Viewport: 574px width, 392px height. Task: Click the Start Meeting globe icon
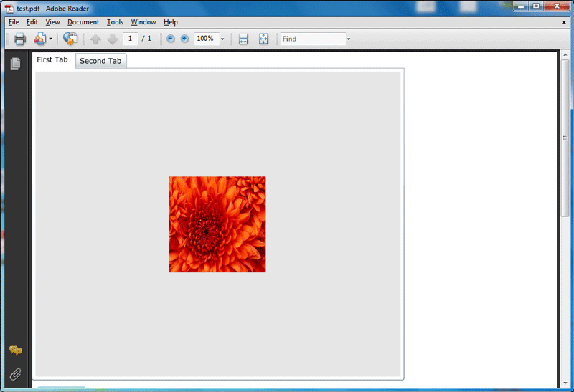pos(70,39)
